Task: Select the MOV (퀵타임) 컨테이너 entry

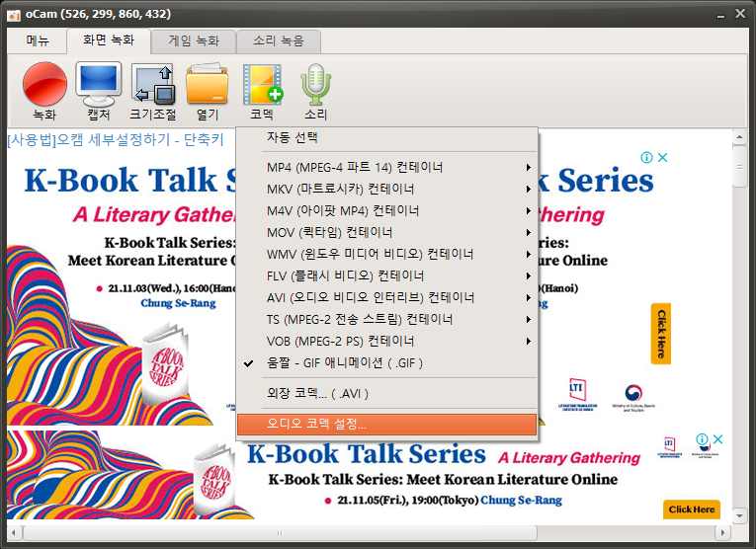Action: (386, 232)
